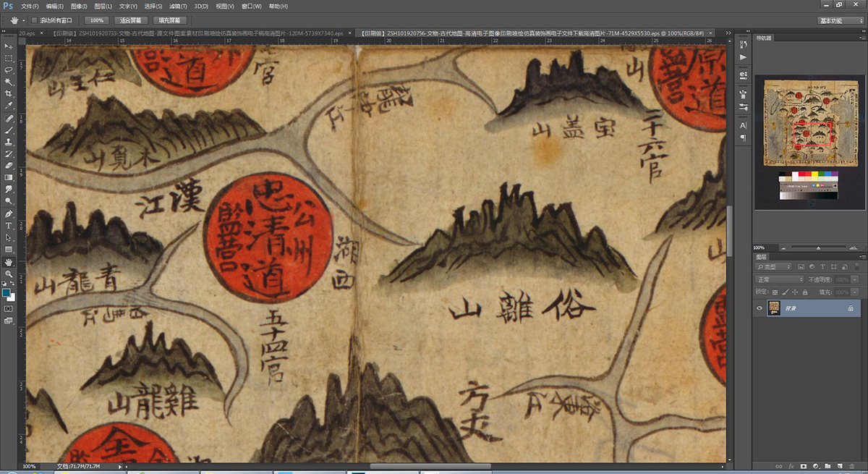Select the Gradient tool
The width and height of the screenshot is (868, 474).
(x=9, y=177)
